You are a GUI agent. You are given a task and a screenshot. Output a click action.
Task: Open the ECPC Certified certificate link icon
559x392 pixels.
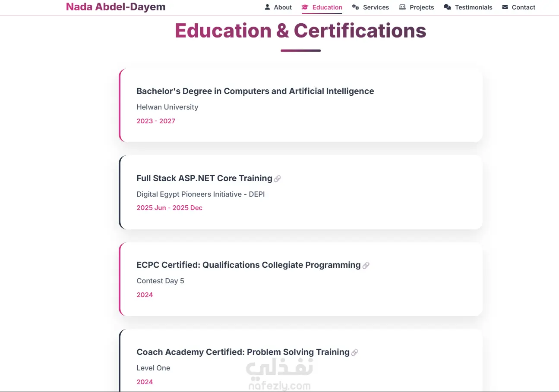(366, 265)
